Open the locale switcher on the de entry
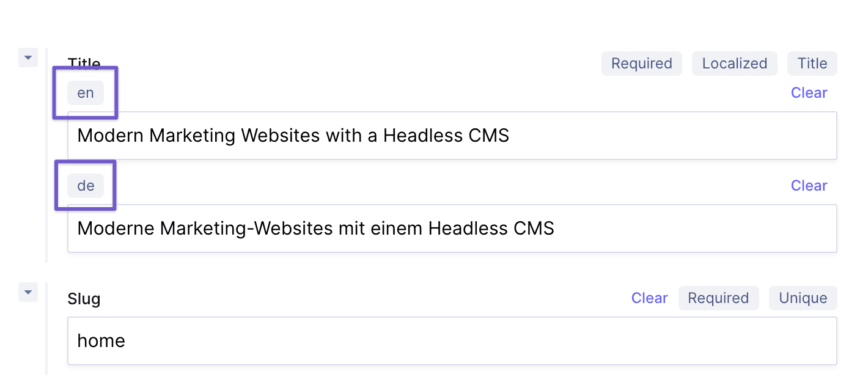The width and height of the screenshot is (868, 391). [85, 185]
